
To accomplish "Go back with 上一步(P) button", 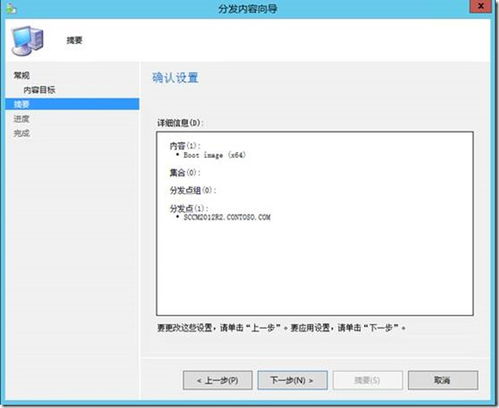I will click(218, 380).
